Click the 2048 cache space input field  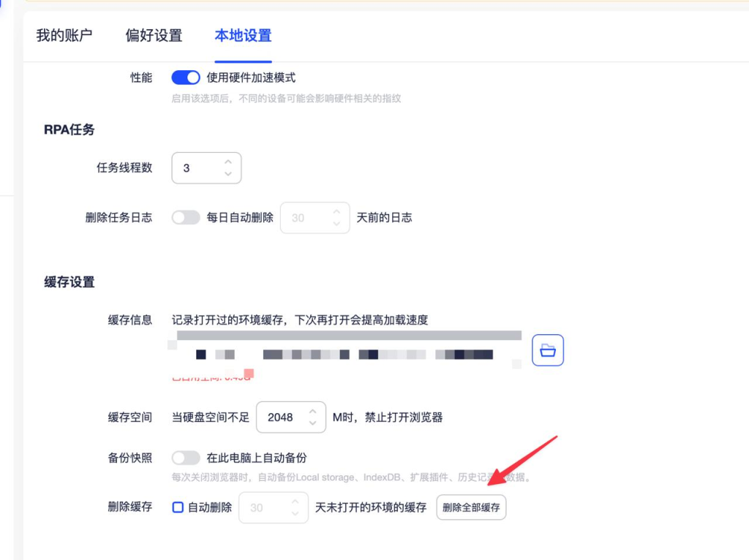(x=280, y=417)
